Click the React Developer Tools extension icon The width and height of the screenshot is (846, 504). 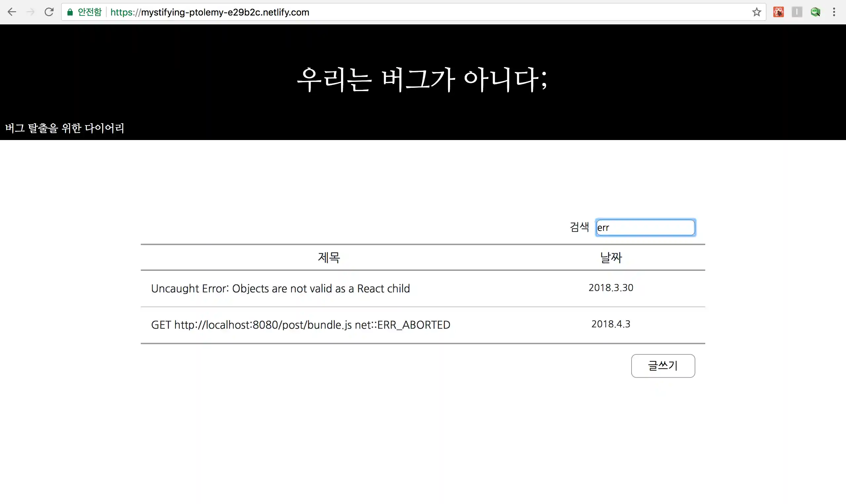(x=778, y=12)
